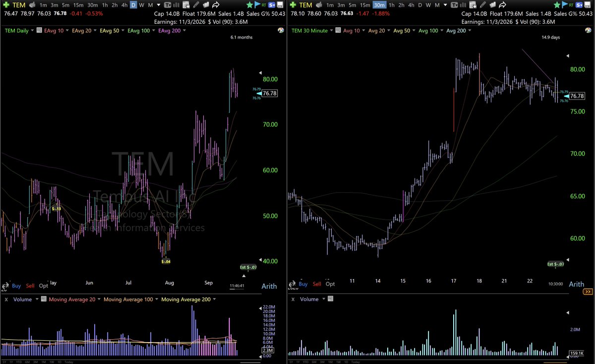The image size is (595, 364).
Task: Click share arrow icon on right chart
Action: 502,5
